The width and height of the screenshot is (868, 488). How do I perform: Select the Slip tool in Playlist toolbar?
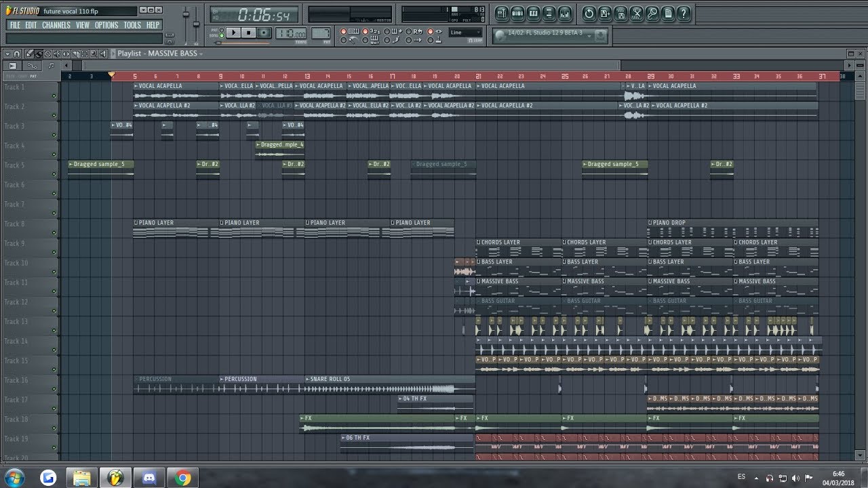(x=66, y=54)
